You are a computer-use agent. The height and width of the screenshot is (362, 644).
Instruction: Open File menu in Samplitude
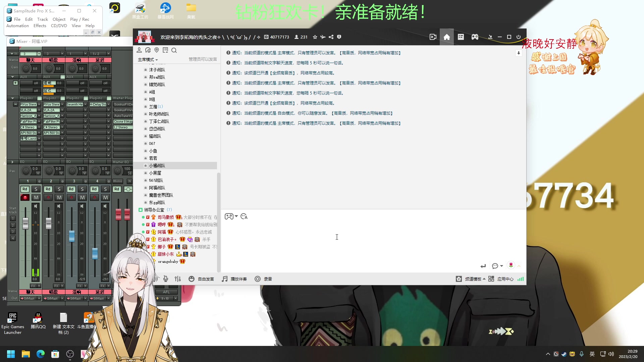[17, 19]
